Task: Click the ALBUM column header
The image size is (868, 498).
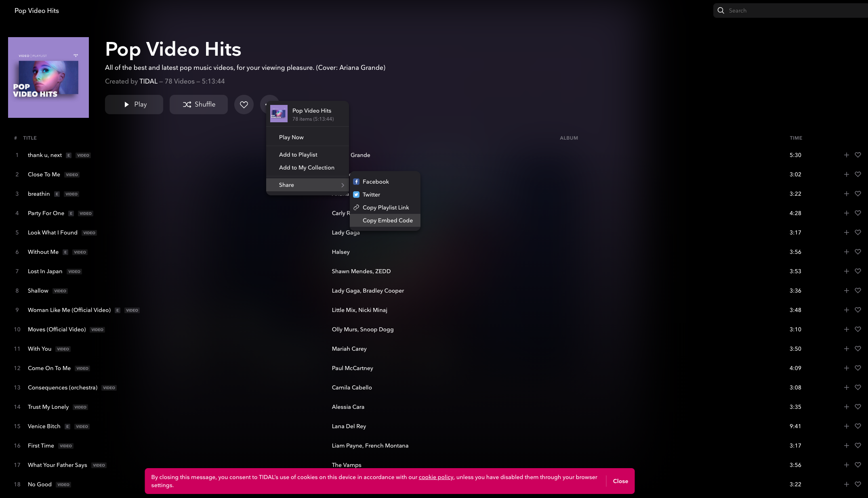Action: 569,138
